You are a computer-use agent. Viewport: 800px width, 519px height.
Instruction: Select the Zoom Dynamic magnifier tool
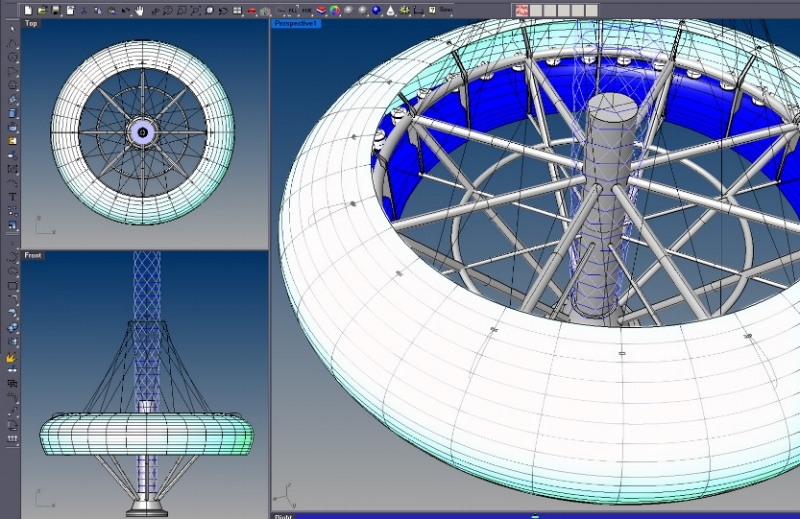pyautogui.click(x=168, y=10)
